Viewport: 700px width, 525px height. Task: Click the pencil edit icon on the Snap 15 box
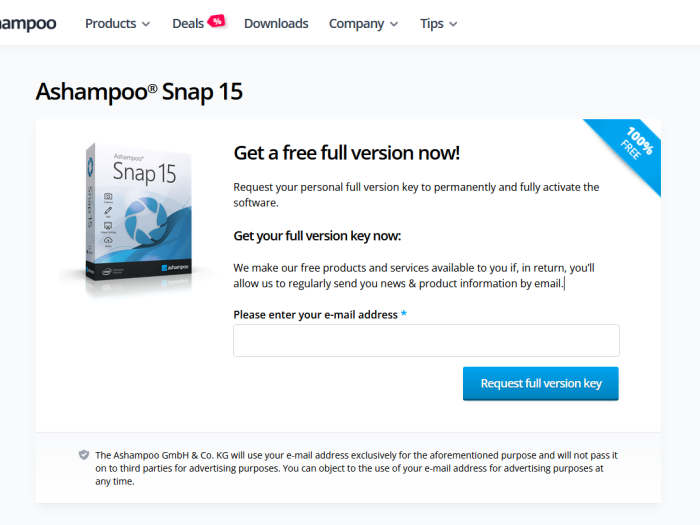pos(108,211)
